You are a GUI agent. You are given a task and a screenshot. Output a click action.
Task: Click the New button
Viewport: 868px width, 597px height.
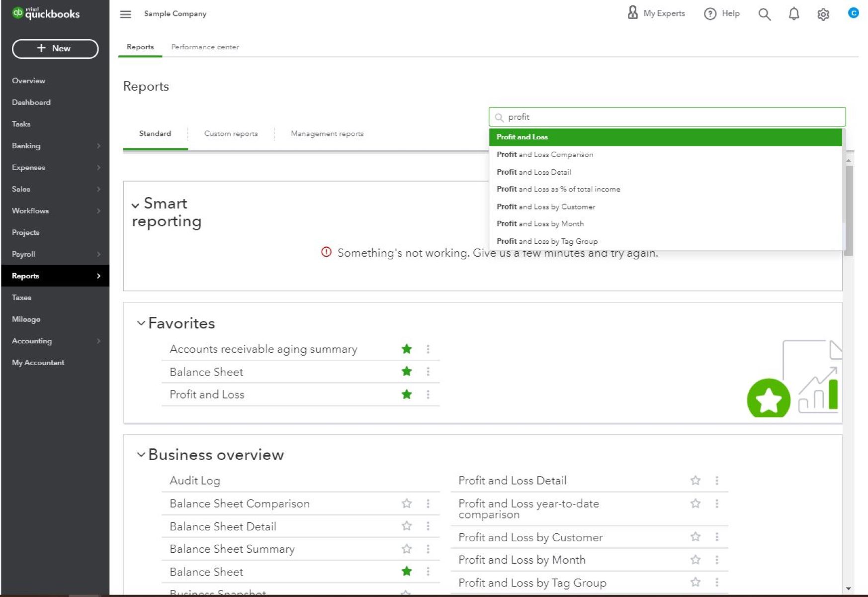click(x=55, y=49)
